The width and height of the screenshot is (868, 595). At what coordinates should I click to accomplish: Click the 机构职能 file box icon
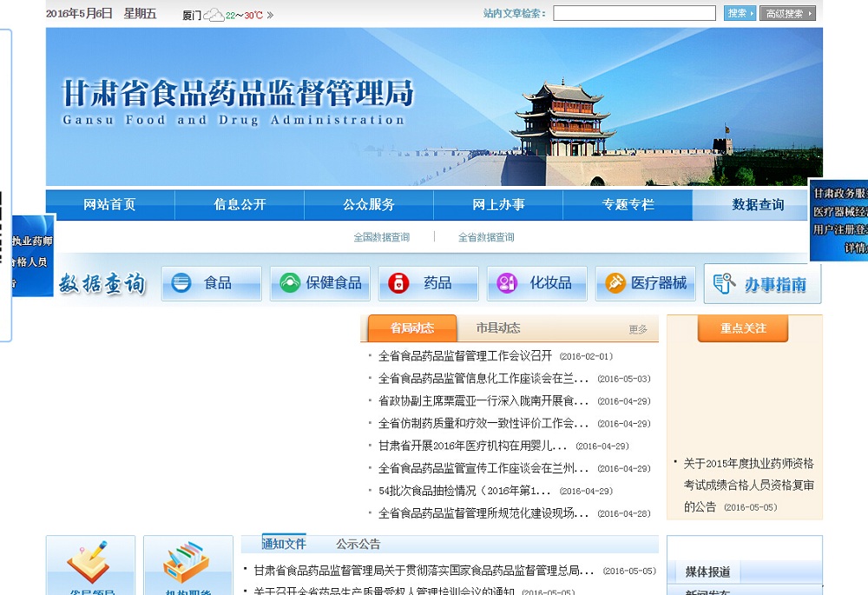187,561
